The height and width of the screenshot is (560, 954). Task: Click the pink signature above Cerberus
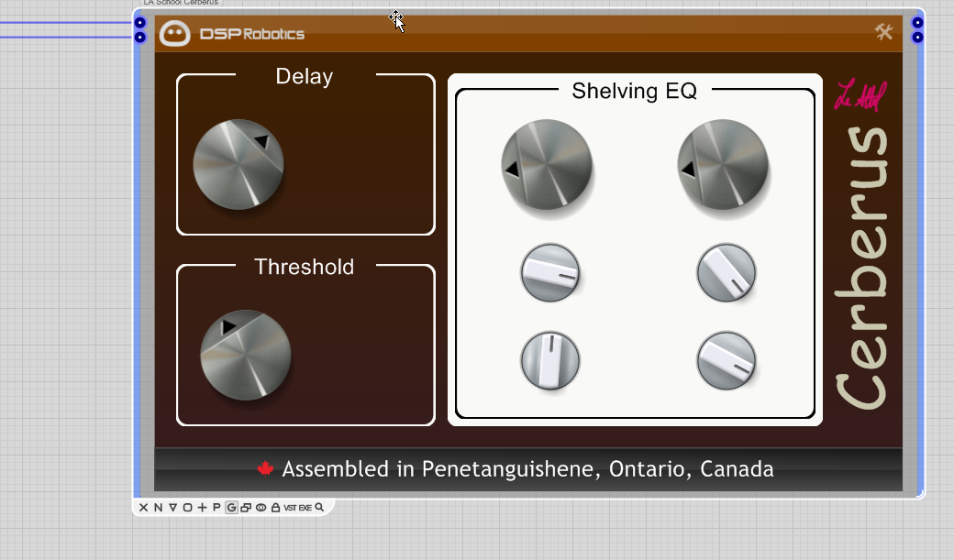pyautogui.click(x=860, y=95)
